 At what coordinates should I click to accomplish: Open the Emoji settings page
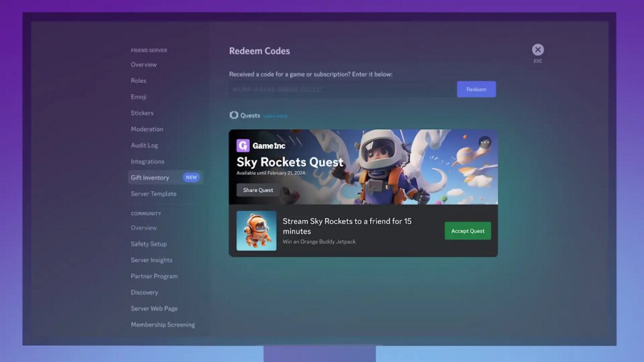pyautogui.click(x=138, y=97)
